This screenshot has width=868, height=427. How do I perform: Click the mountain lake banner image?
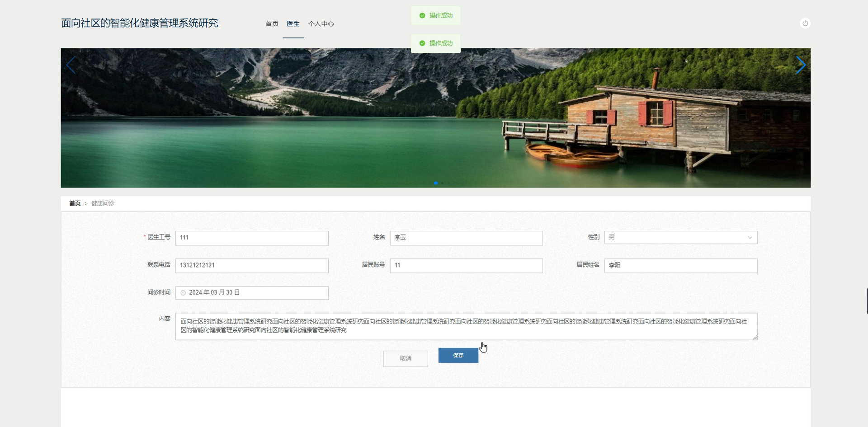point(436,118)
